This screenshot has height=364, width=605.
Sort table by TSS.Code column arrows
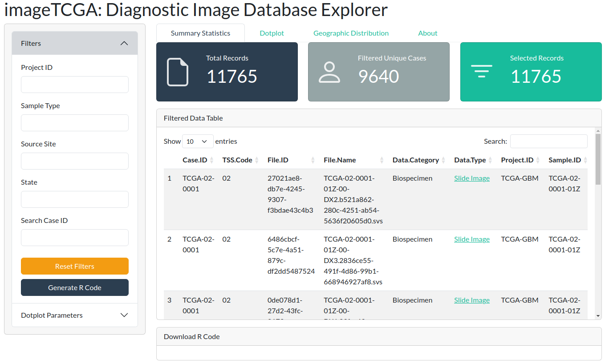(x=257, y=160)
